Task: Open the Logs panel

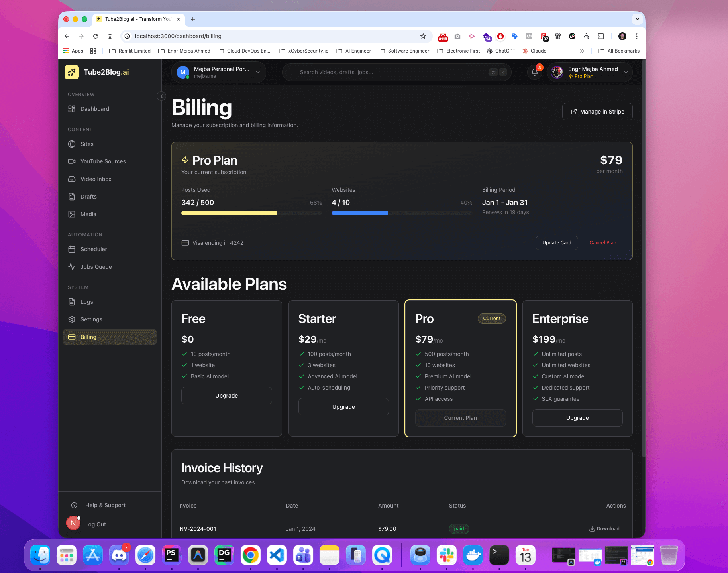Action: click(x=86, y=302)
